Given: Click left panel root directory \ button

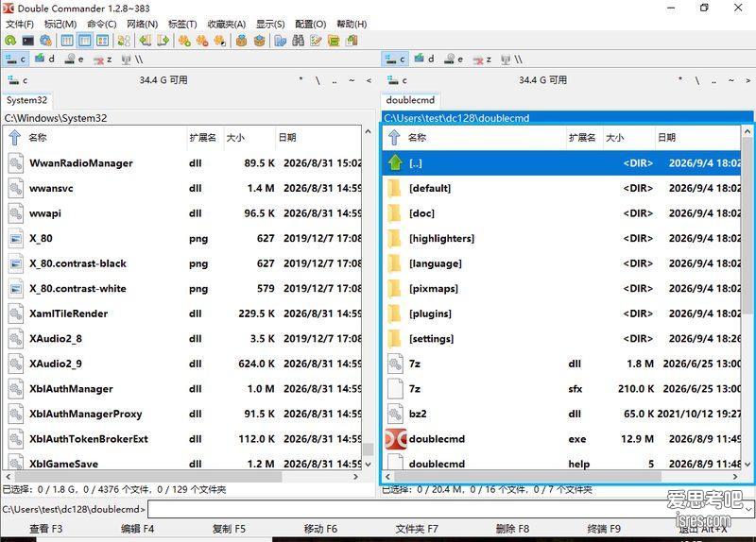Looking at the screenshot, I should click(x=318, y=80).
